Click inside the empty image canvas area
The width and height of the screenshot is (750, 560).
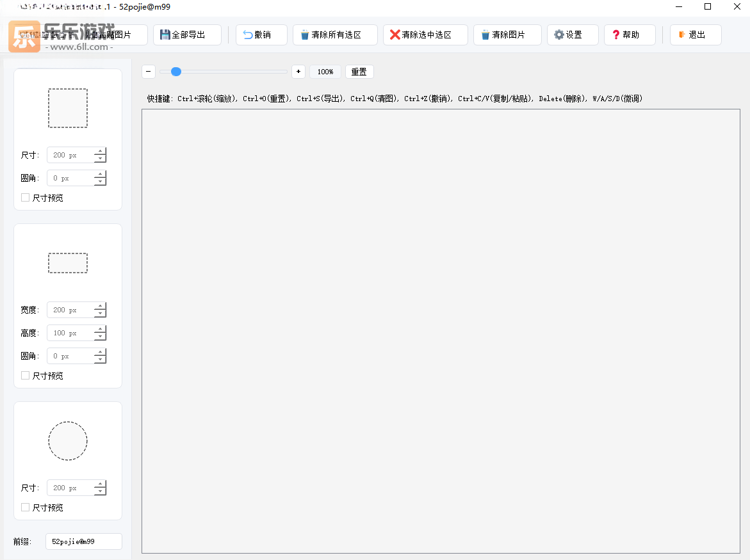point(441,331)
